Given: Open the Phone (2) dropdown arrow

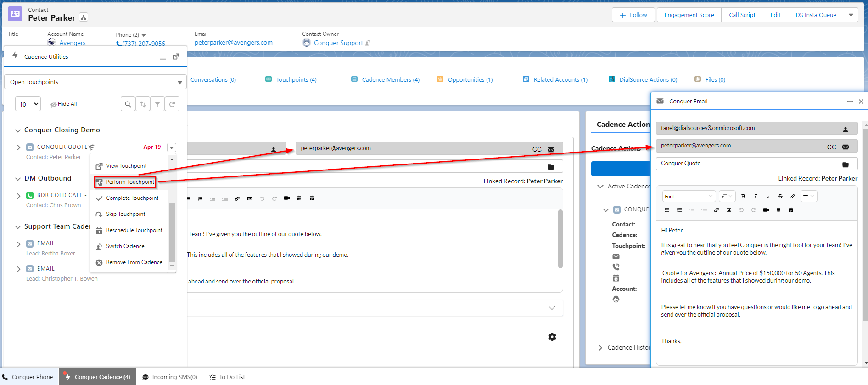Looking at the screenshot, I should pyautogui.click(x=144, y=35).
